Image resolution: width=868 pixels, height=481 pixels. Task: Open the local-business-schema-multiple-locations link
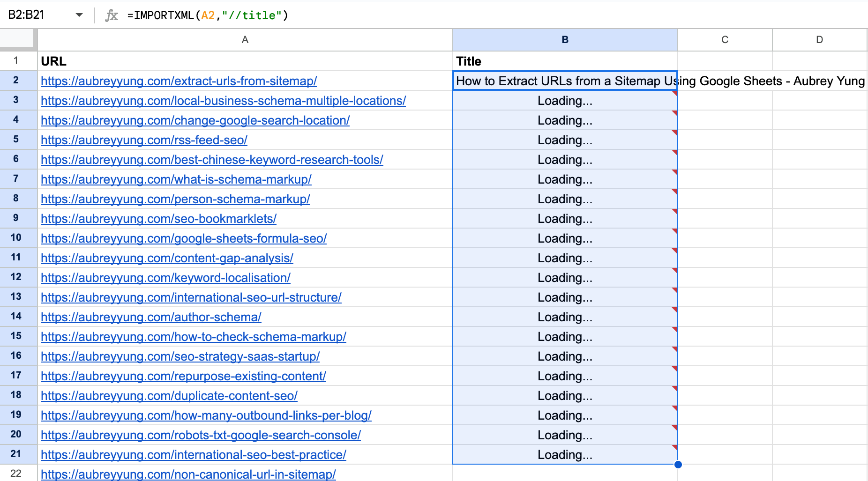tap(224, 101)
